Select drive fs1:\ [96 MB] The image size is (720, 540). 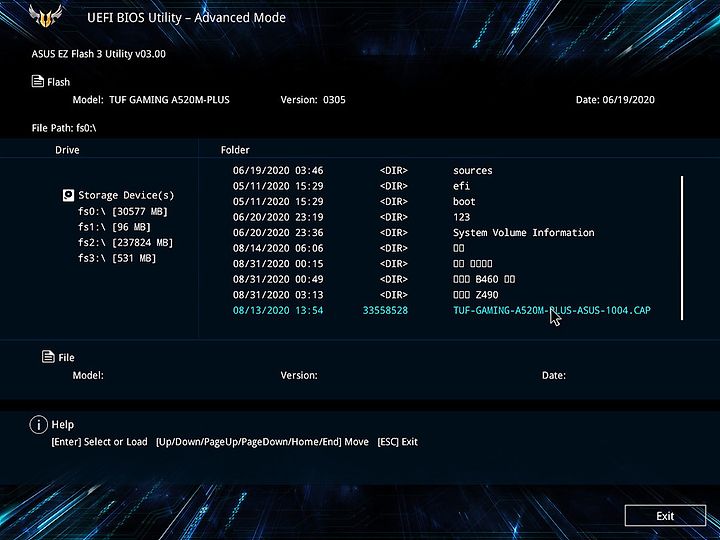click(114, 227)
